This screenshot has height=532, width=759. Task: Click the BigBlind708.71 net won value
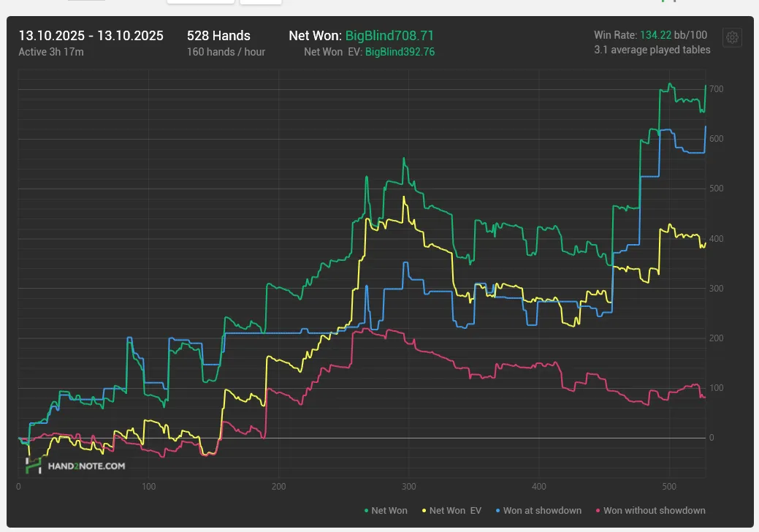tap(389, 36)
